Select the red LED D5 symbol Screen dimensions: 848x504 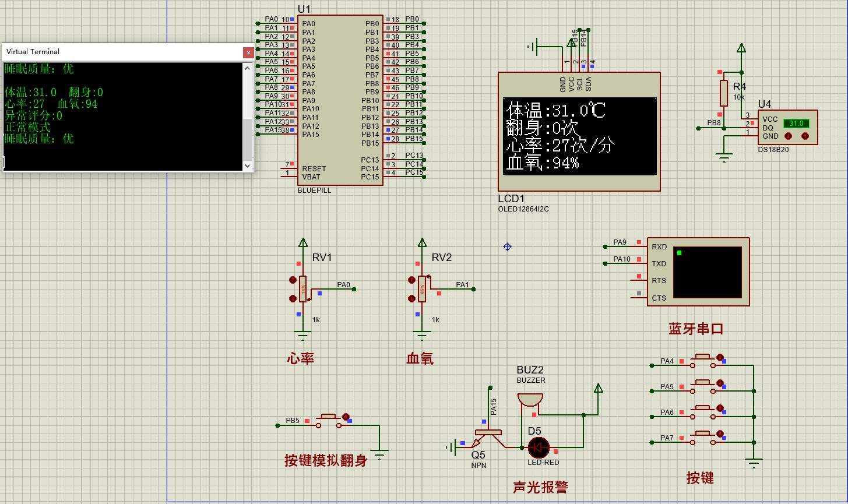coord(538,447)
